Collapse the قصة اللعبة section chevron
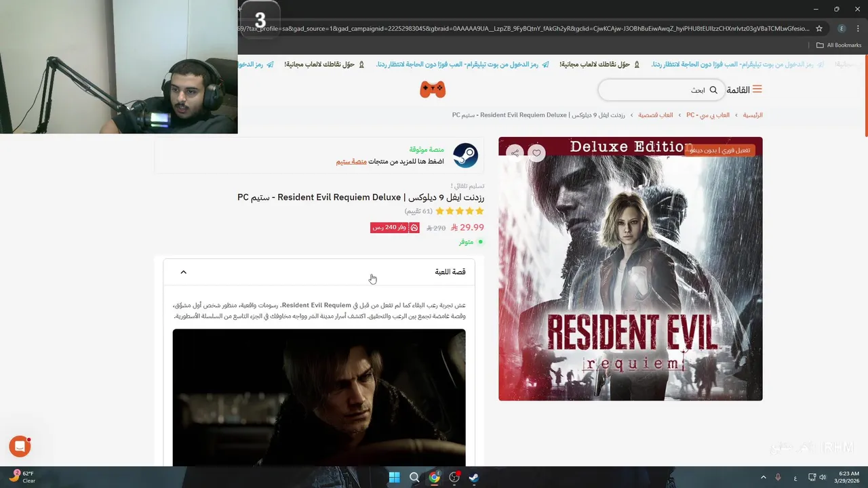 tap(183, 272)
